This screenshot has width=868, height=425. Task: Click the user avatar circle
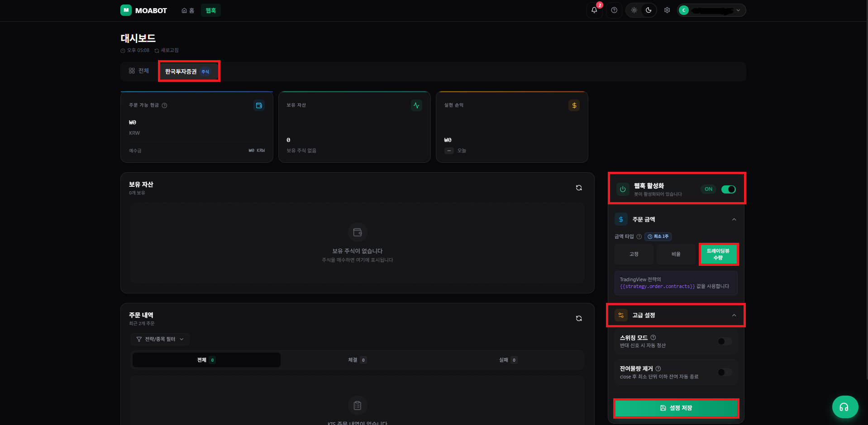click(x=684, y=10)
